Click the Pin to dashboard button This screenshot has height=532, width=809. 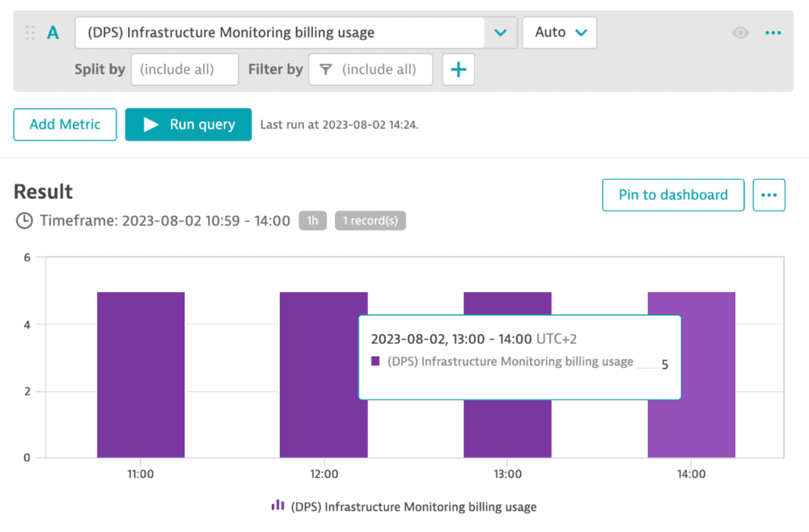tap(673, 195)
